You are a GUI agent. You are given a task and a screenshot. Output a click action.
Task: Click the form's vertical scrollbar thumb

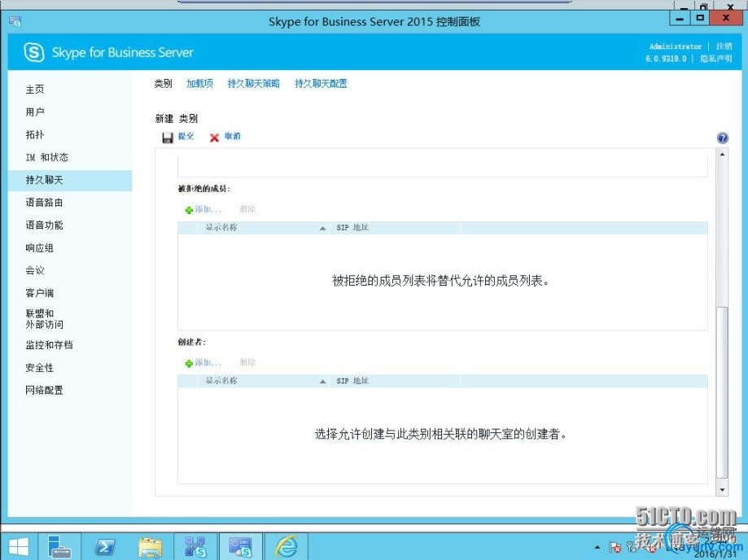tap(722, 392)
